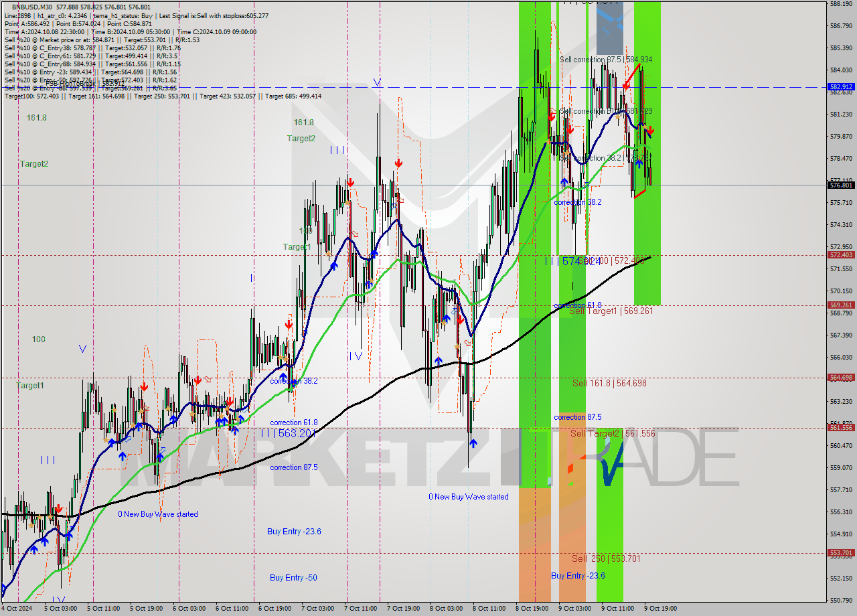Click the 550.790 price scale value
This screenshot has height=616, width=857.
click(841, 600)
